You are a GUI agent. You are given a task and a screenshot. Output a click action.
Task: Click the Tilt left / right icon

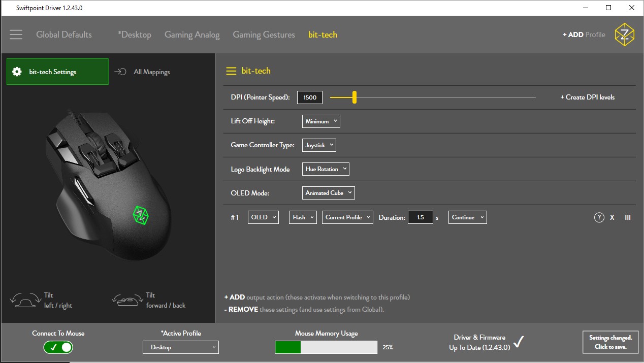tap(24, 300)
